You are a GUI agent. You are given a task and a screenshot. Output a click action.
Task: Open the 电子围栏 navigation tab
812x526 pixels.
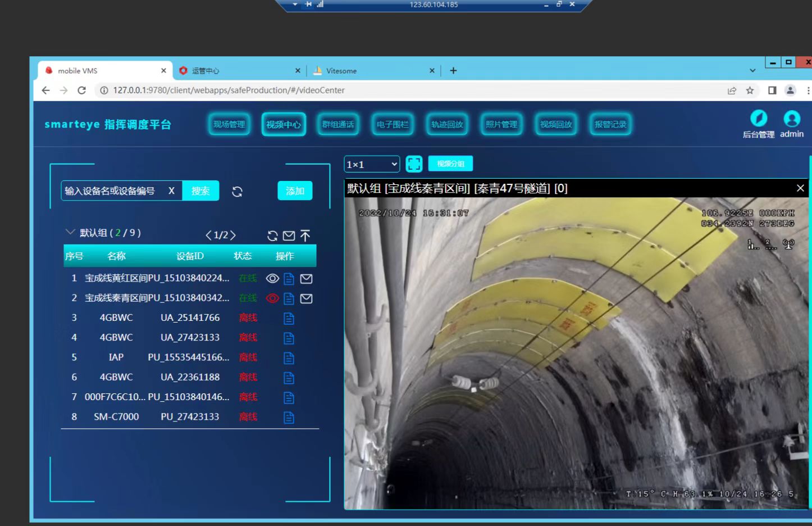pyautogui.click(x=393, y=124)
